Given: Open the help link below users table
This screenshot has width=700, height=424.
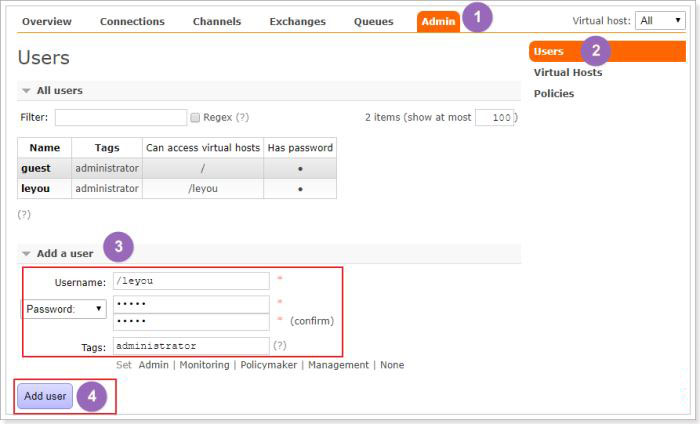Looking at the screenshot, I should pyautogui.click(x=24, y=215).
